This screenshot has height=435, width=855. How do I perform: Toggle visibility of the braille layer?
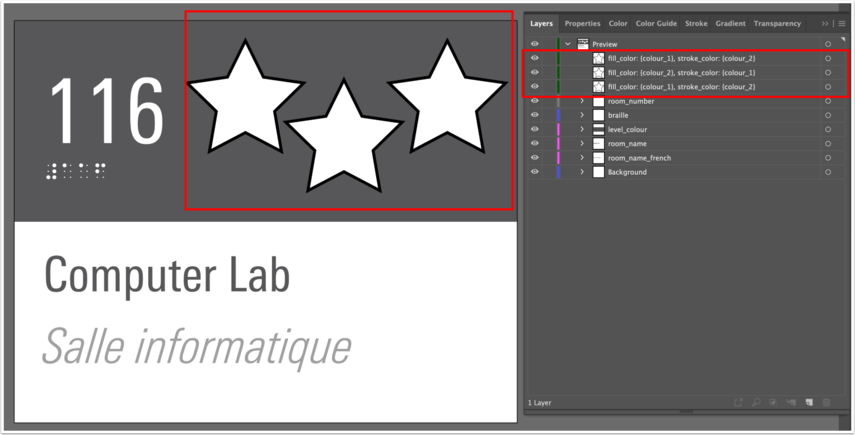coord(534,115)
